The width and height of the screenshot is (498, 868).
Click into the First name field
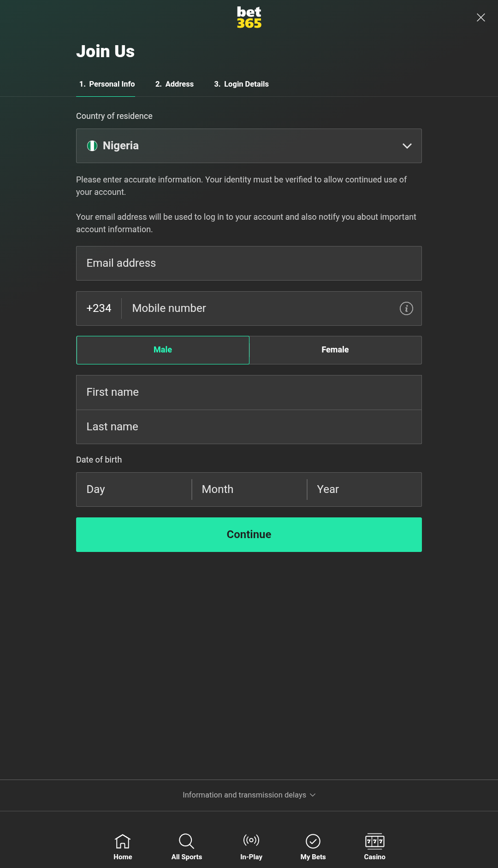click(x=249, y=392)
